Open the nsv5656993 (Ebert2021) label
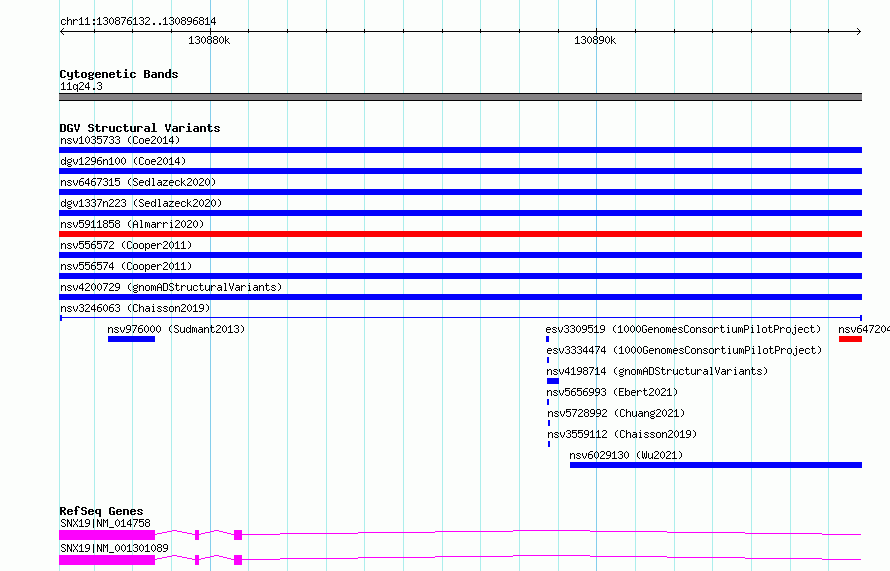890x571 pixels. tap(612, 392)
